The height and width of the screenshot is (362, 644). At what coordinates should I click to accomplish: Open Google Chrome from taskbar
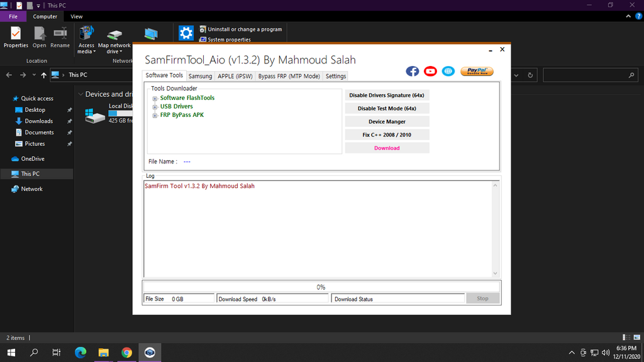[126, 352]
